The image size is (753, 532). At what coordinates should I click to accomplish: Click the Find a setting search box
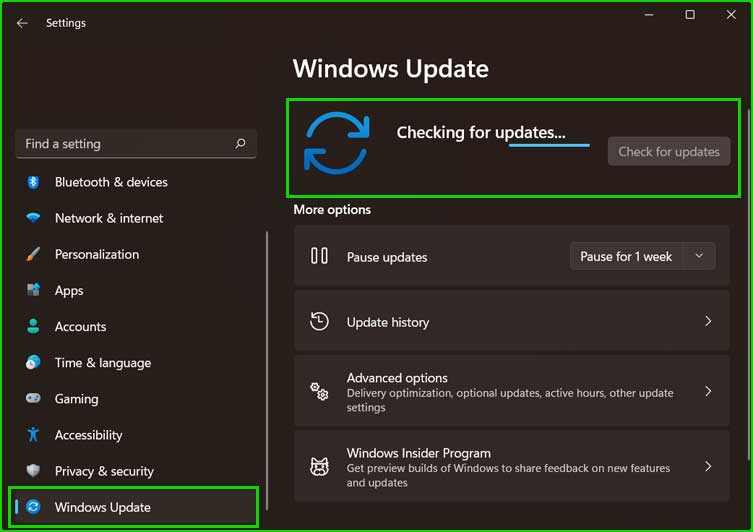point(136,144)
